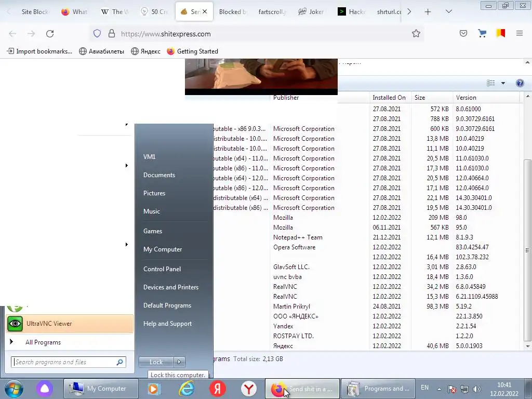Open the yellow-red bookmark extension icon

tap(501, 33)
